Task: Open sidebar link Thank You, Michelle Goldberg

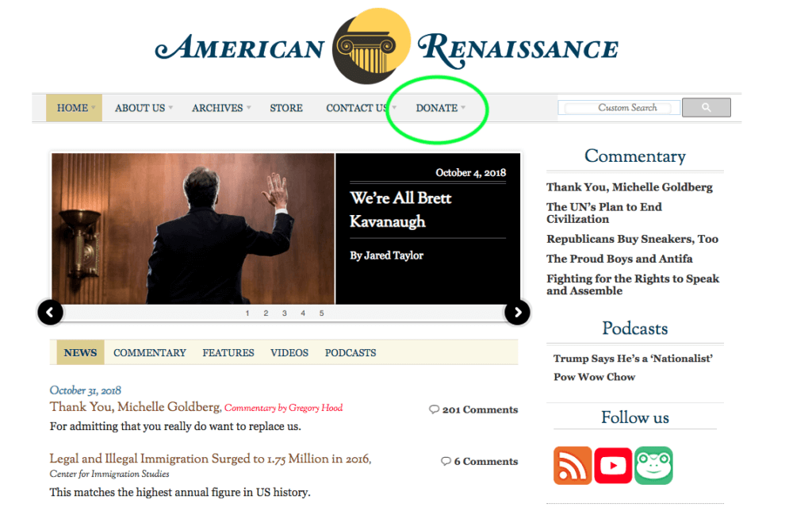Action: click(x=629, y=187)
